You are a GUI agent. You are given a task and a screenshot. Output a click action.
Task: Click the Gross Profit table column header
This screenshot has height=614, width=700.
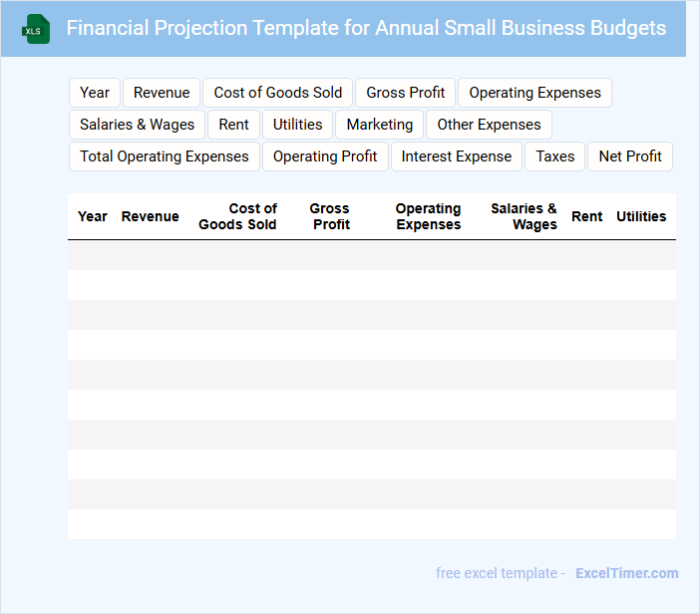click(330, 216)
